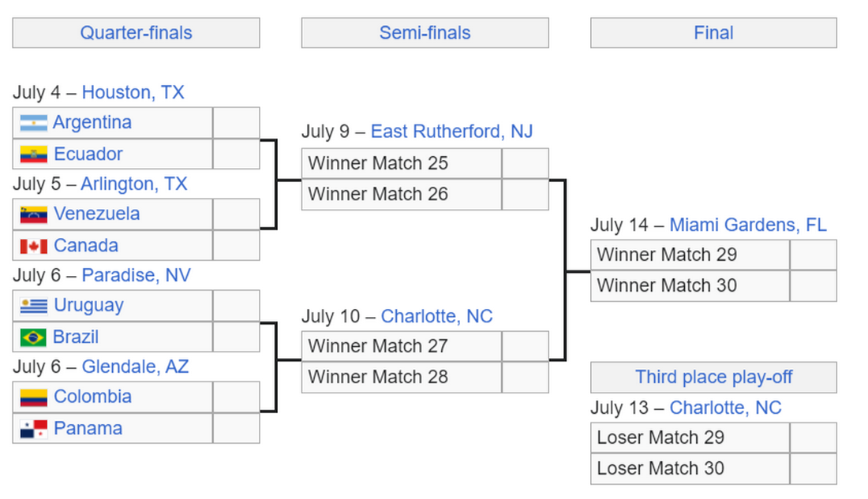Click the Brazil flag icon

pyautogui.click(x=33, y=337)
